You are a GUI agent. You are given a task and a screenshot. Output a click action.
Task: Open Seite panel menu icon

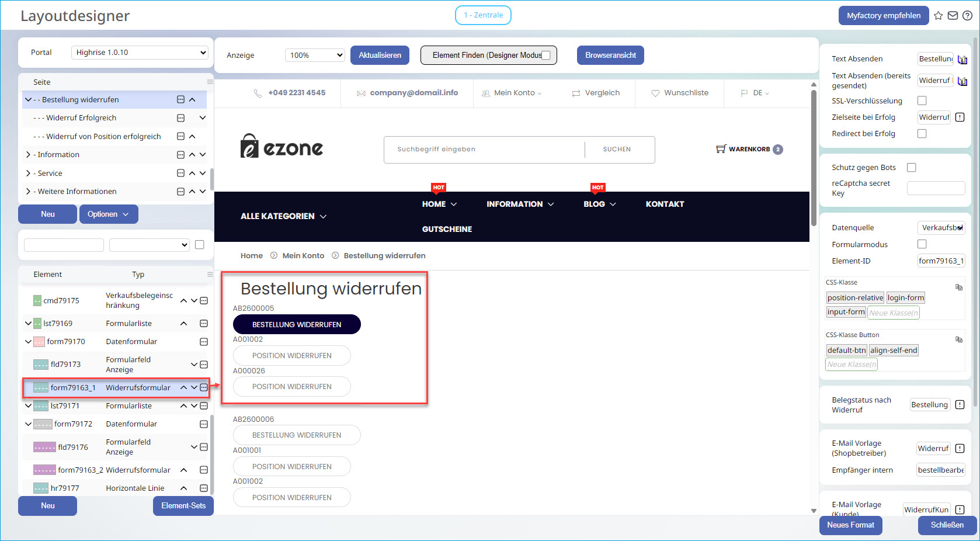pyautogui.click(x=210, y=82)
